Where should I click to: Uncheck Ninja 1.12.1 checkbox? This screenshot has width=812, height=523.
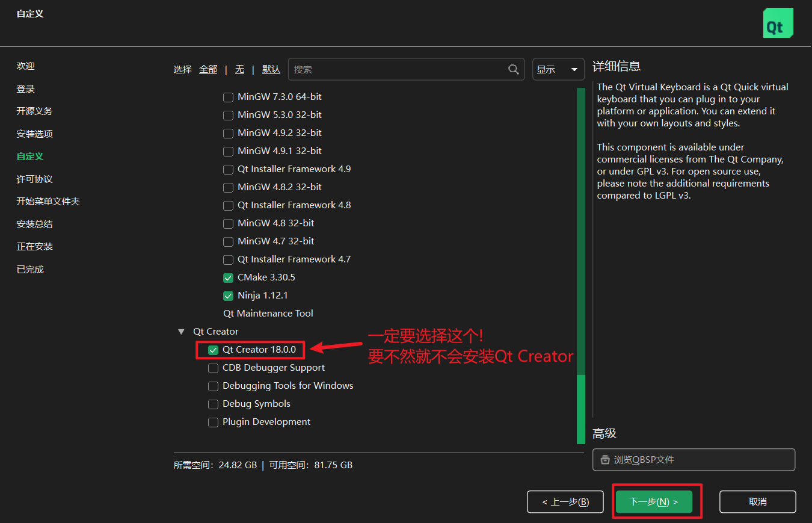pos(228,296)
